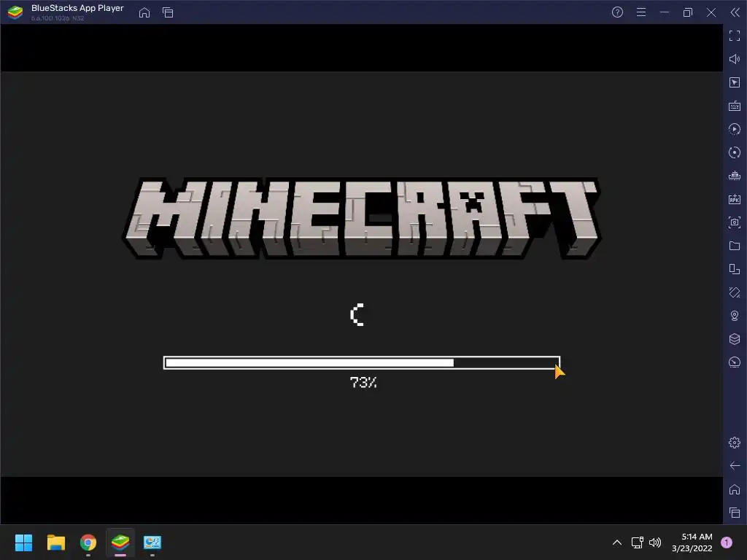Image resolution: width=747 pixels, height=560 pixels.
Task: Open the help question mark icon
Action: pyautogui.click(x=617, y=12)
